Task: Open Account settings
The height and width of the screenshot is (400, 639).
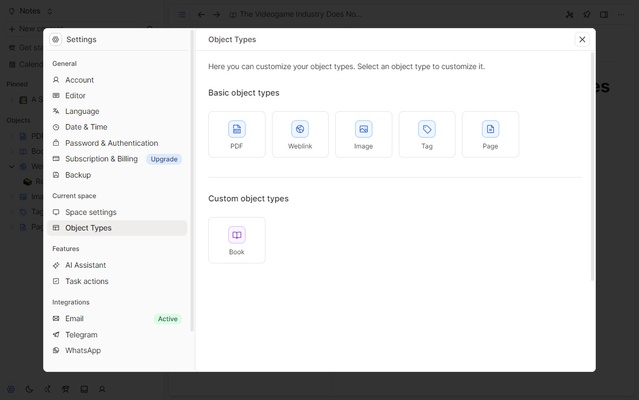Action: point(117,80)
